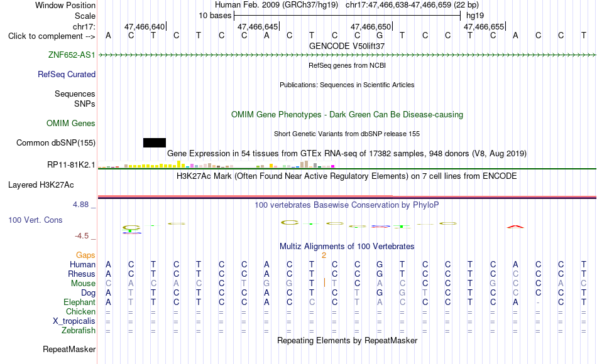597x364 pixels.
Task: Click the '10 bases' scale bar label
Action: pyautogui.click(x=215, y=16)
